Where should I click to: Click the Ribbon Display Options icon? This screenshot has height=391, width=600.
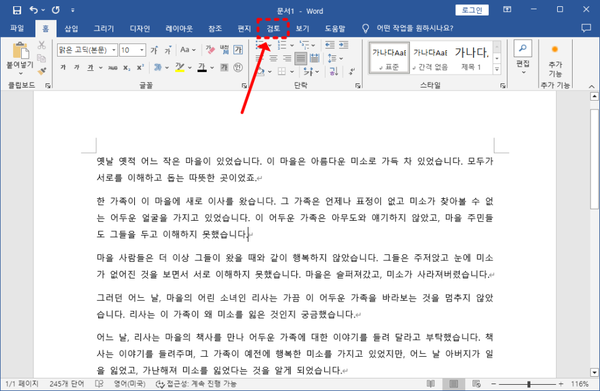(x=507, y=10)
